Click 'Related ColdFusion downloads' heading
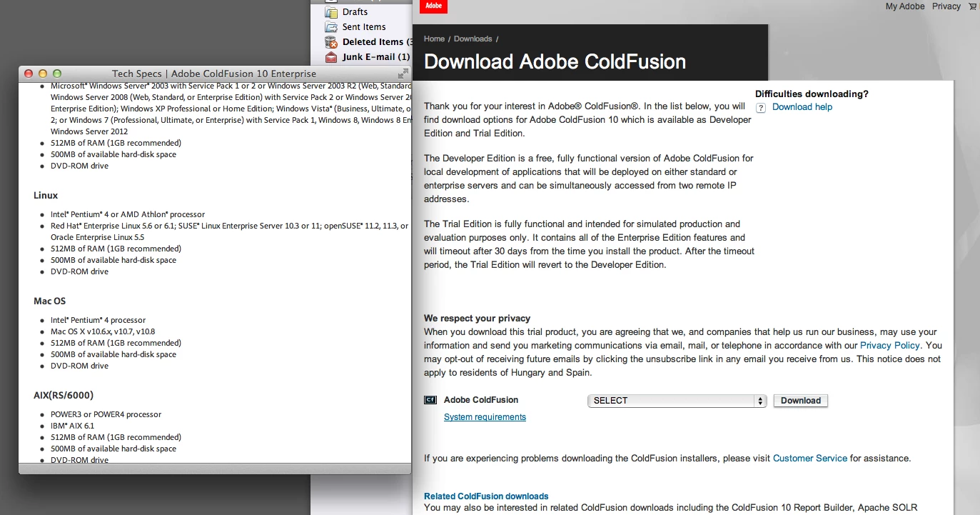 [x=486, y=496]
